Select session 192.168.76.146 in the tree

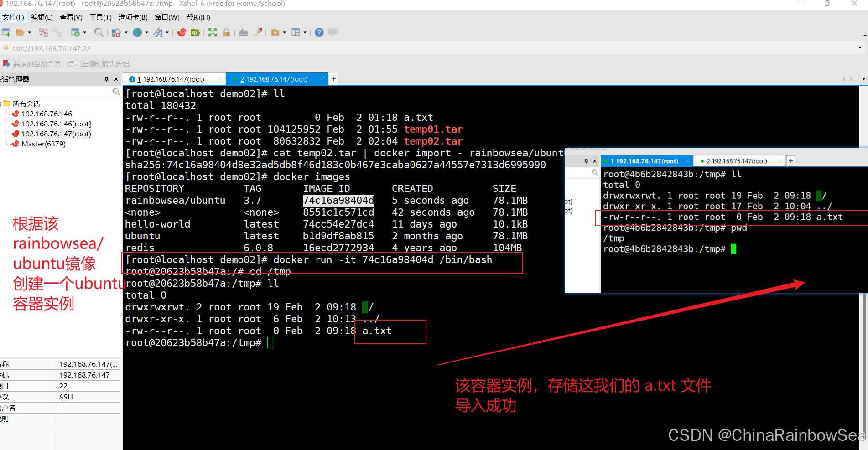coord(47,114)
